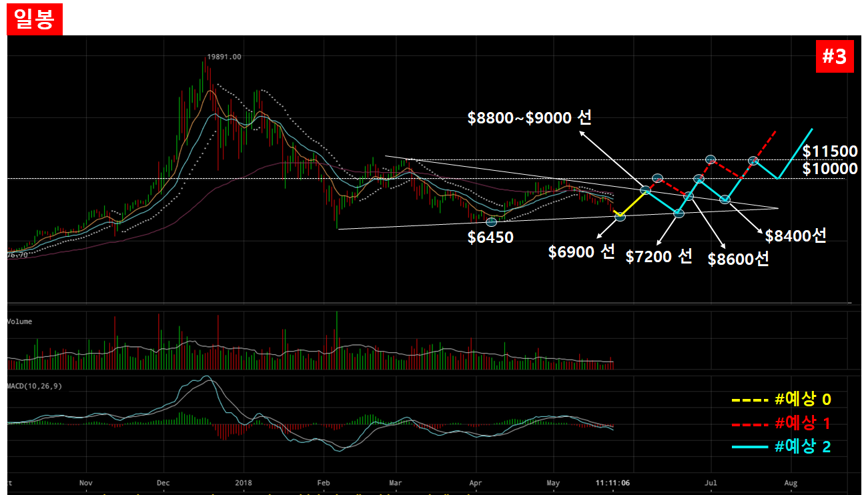Click the 2018 label on time axis

[244, 482]
